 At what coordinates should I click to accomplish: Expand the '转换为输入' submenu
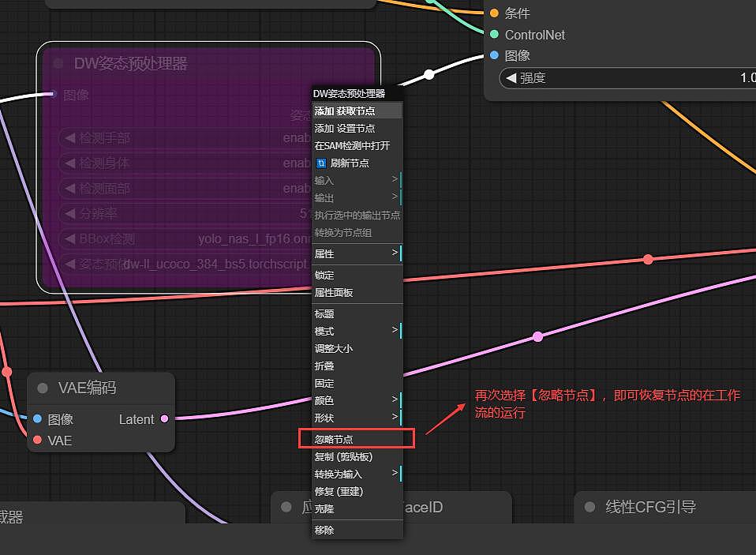click(357, 474)
